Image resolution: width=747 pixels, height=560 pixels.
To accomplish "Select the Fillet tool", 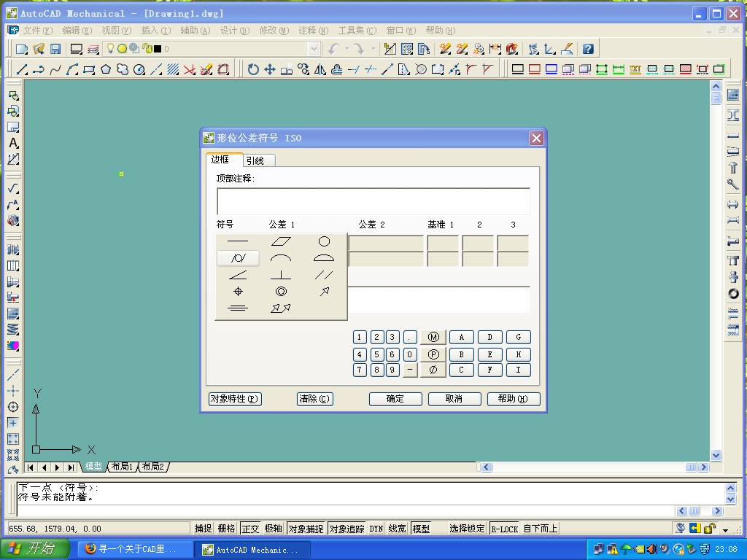I will tap(471, 69).
